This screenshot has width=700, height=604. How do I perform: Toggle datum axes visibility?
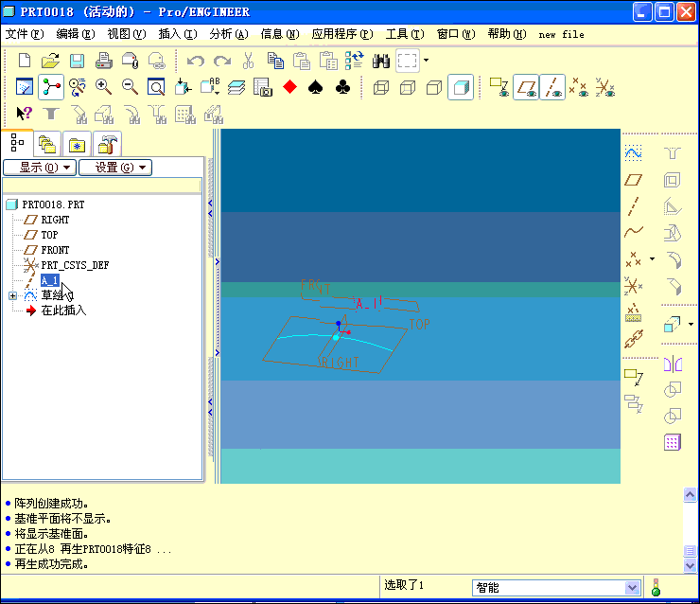click(x=552, y=87)
